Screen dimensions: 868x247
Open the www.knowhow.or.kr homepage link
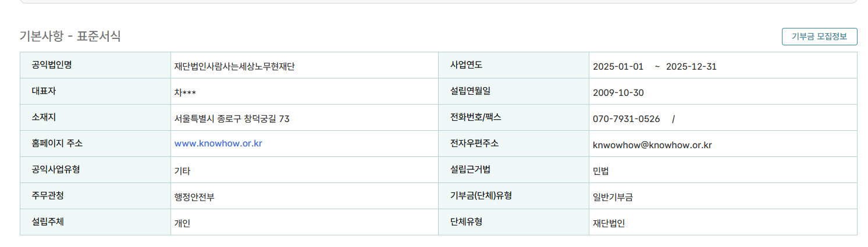pos(218,143)
